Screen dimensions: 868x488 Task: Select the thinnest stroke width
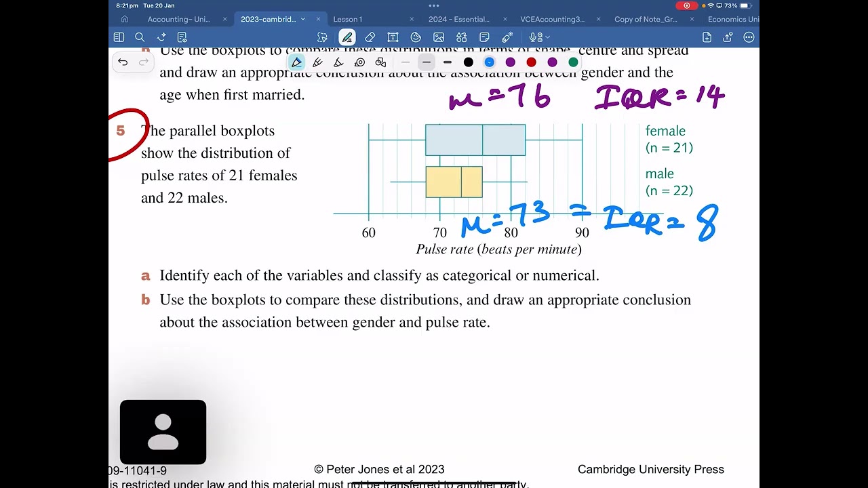click(x=406, y=62)
